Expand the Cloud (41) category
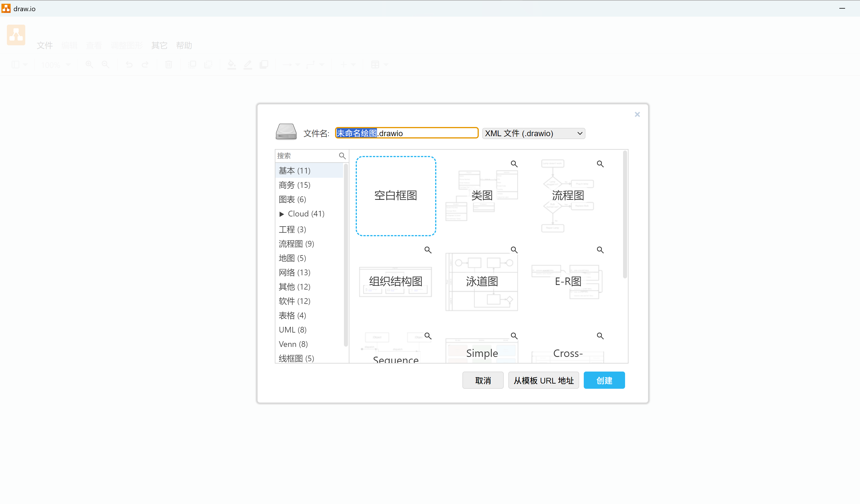This screenshot has height=504, width=860. (x=281, y=214)
